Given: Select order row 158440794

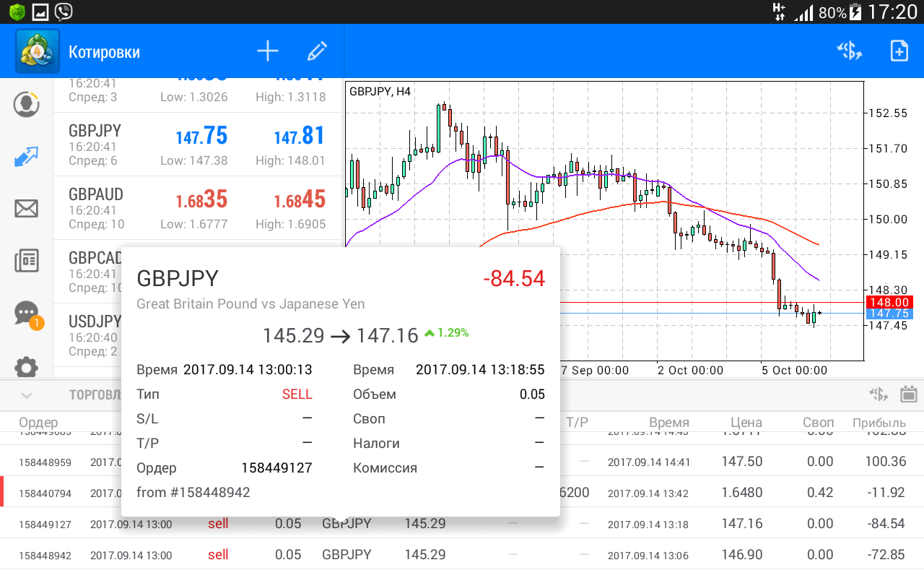Looking at the screenshot, I should click(462, 493).
